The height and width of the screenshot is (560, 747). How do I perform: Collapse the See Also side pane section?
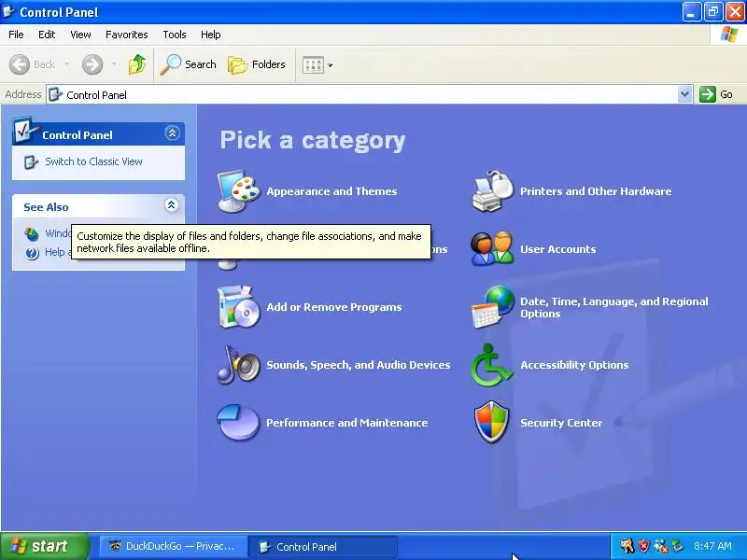click(172, 204)
